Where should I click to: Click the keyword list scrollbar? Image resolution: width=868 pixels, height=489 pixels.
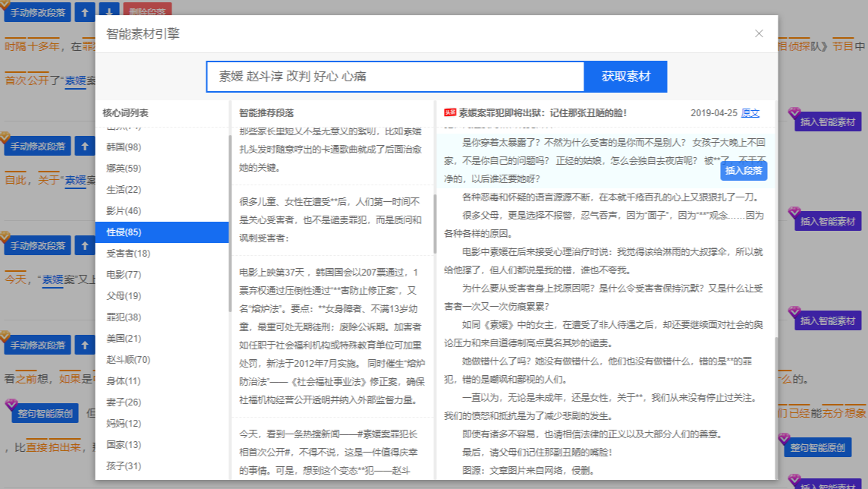click(230, 224)
